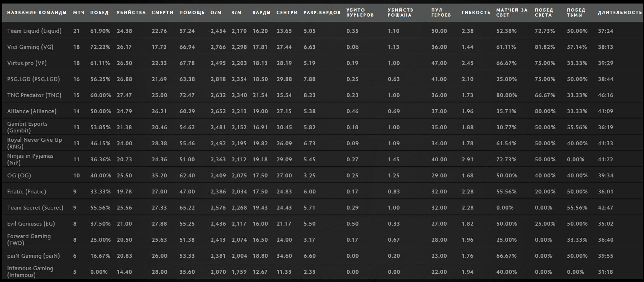Viewport: 644px width, 282px height.
Task: Select Ninjas in Pyjamas (NiP) name
Action: (x=30, y=159)
